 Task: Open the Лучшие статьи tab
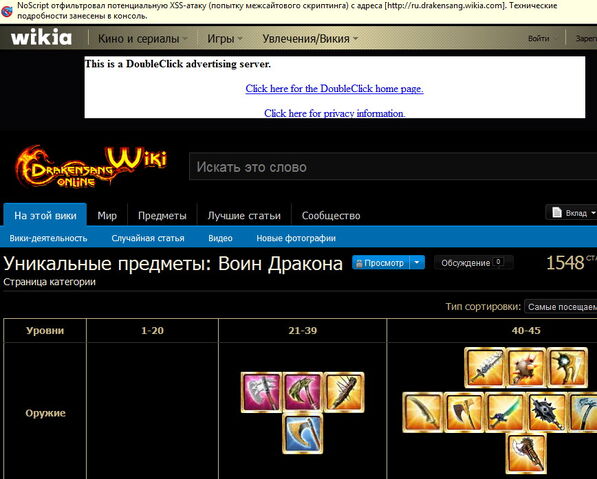(244, 216)
